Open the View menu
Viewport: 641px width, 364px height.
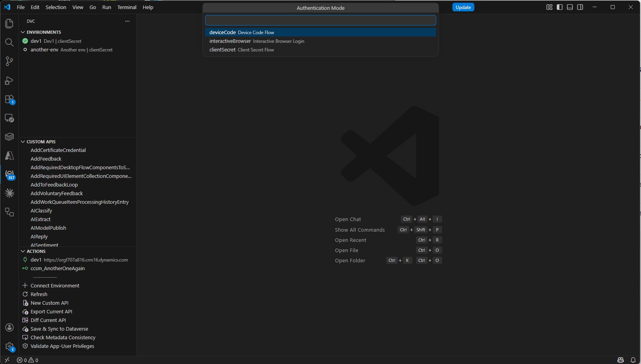click(78, 7)
